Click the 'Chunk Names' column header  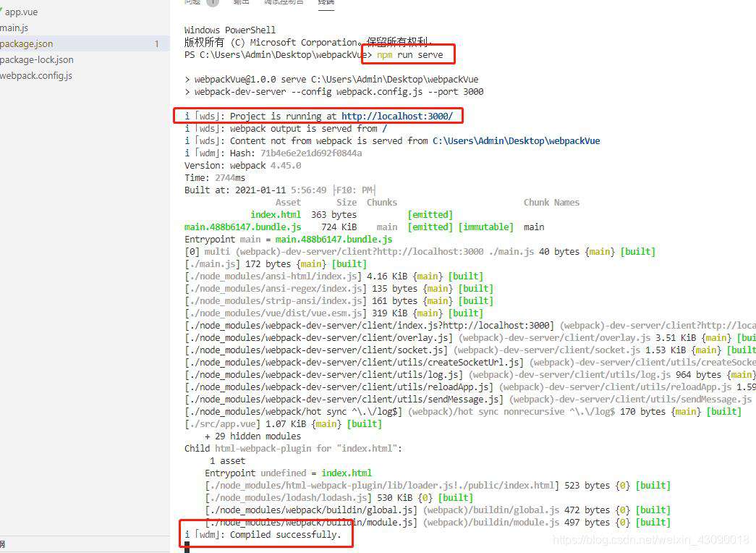pos(551,202)
